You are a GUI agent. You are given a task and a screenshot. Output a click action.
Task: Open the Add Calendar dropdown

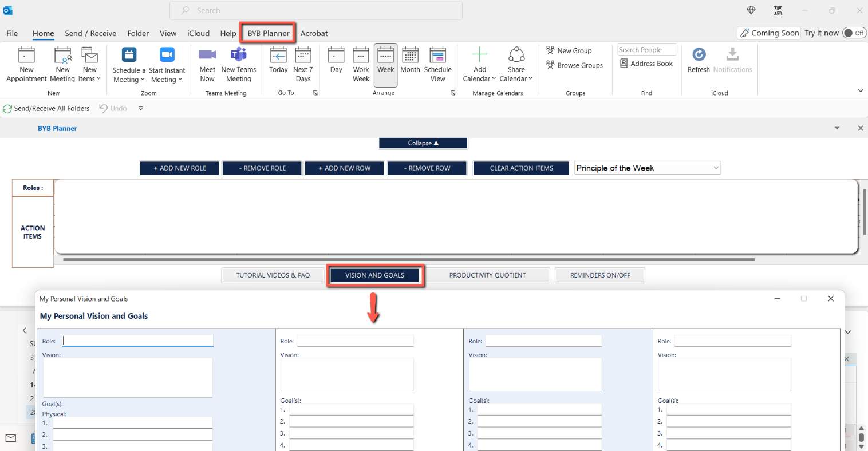479,65
